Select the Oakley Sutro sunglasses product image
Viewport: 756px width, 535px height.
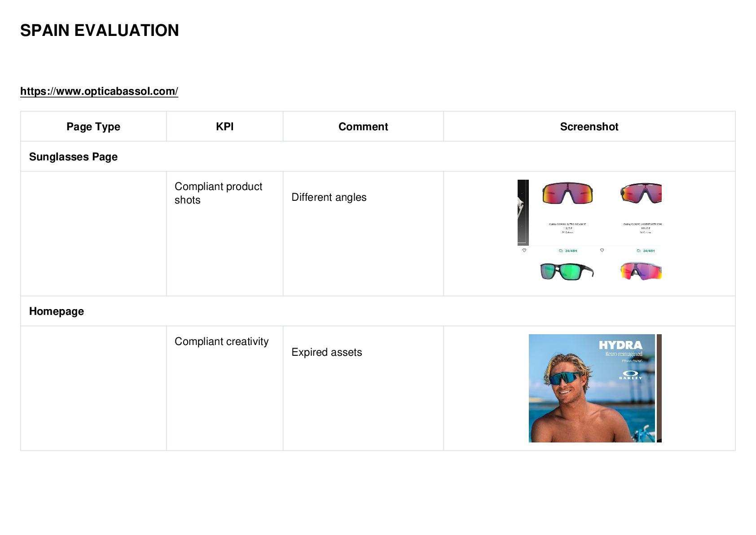[x=567, y=193]
